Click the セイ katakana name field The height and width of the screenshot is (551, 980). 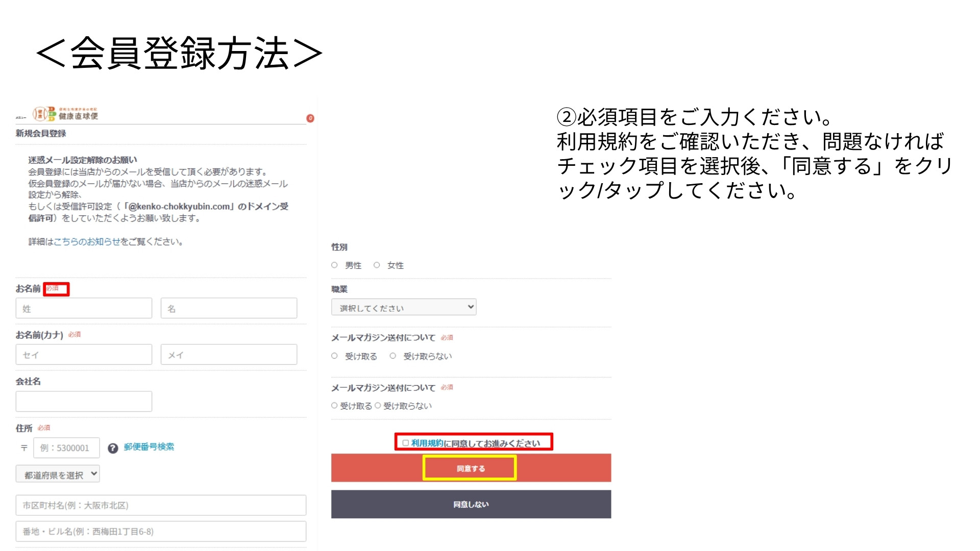tap(83, 354)
